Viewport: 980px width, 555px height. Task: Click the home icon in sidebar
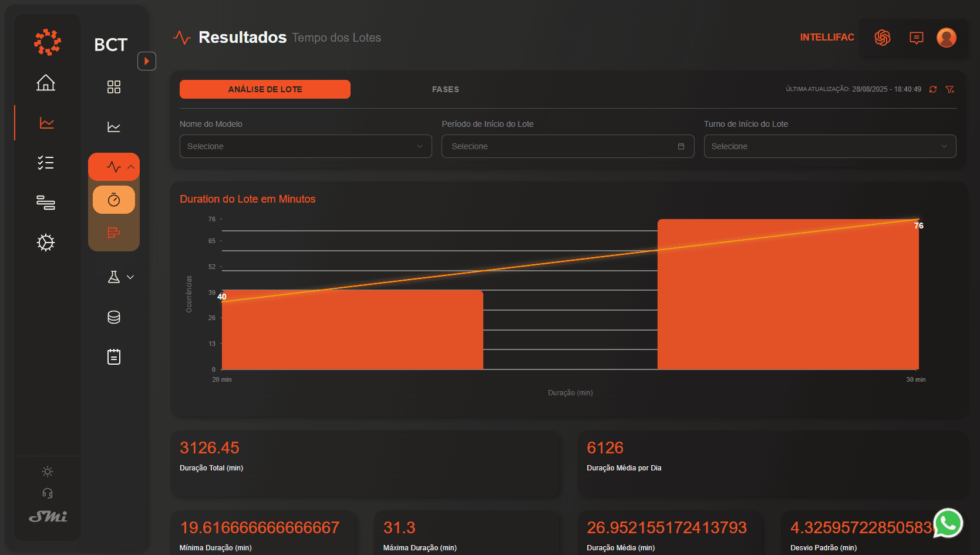46,83
